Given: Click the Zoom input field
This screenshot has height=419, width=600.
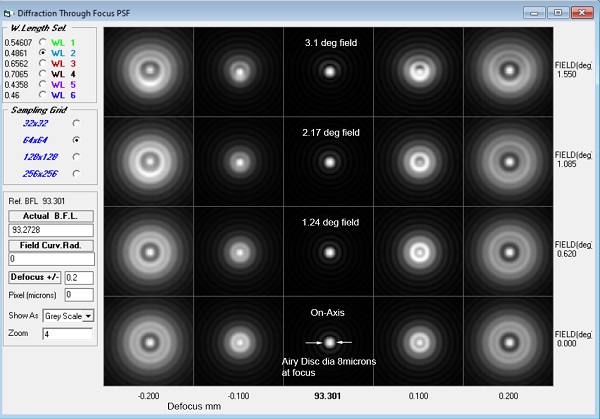Looking at the screenshot, I should click(67, 333).
